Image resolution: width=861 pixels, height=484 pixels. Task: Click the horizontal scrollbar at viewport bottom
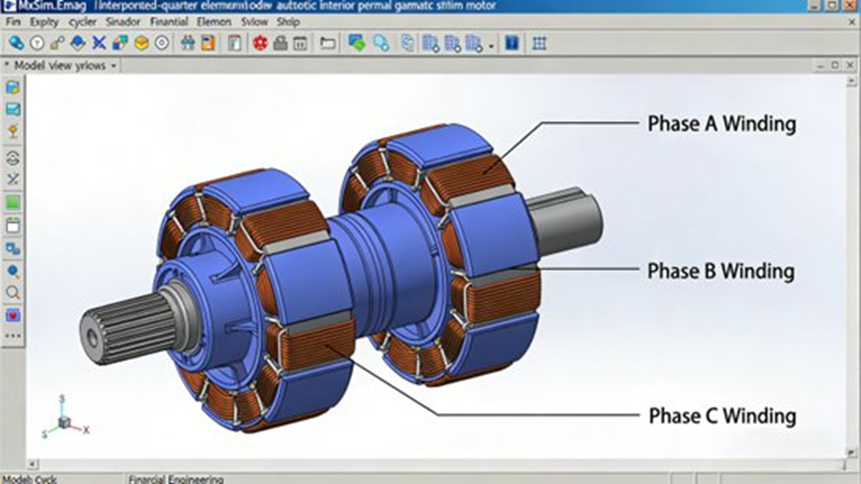(430, 464)
